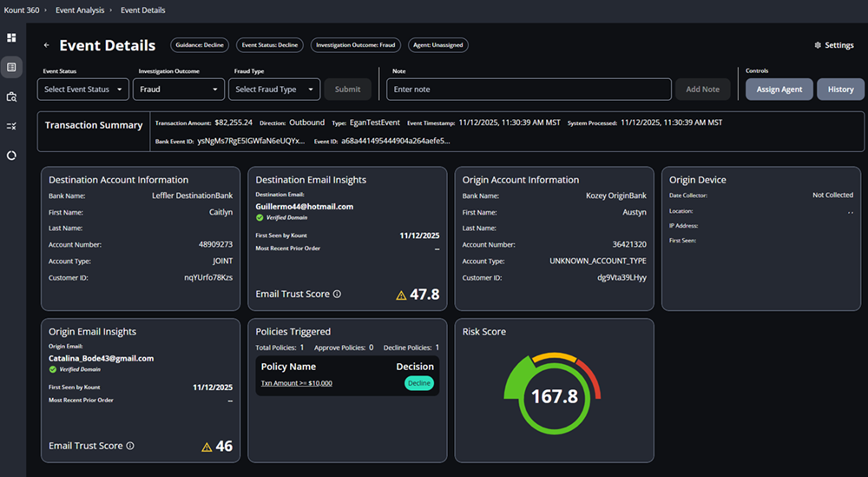Click the Decline decision badge
The width and height of the screenshot is (868, 477).
click(419, 383)
